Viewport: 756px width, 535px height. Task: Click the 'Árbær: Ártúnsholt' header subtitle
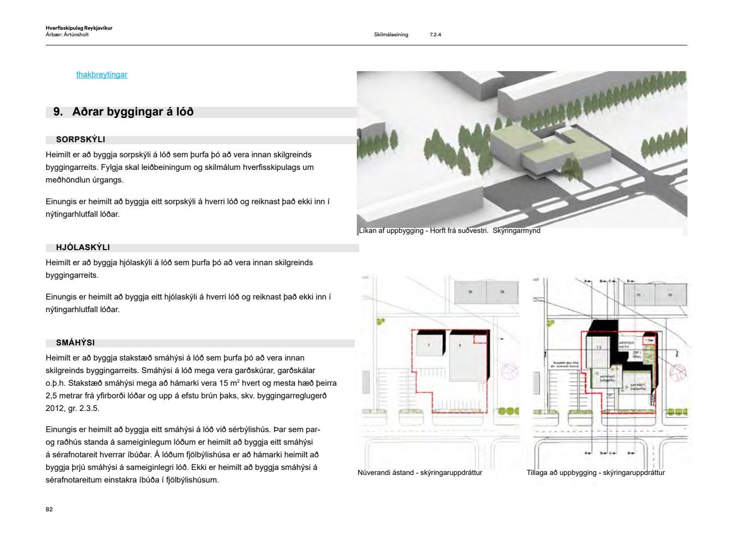pos(67,35)
